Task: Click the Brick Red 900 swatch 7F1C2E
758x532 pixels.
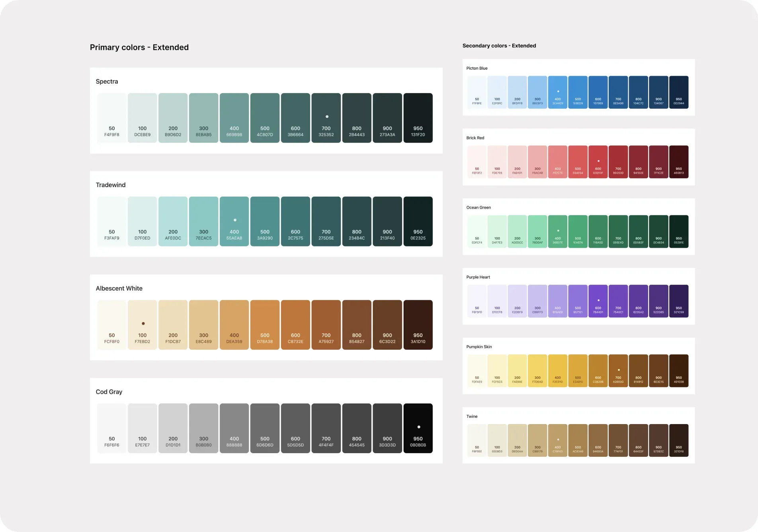Action: 658,162
